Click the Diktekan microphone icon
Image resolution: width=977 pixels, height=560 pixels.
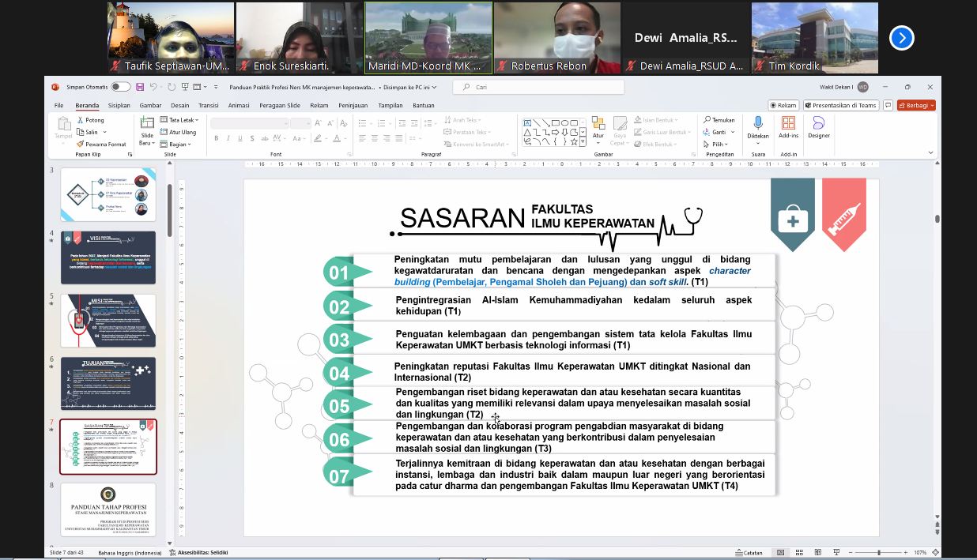point(758,124)
